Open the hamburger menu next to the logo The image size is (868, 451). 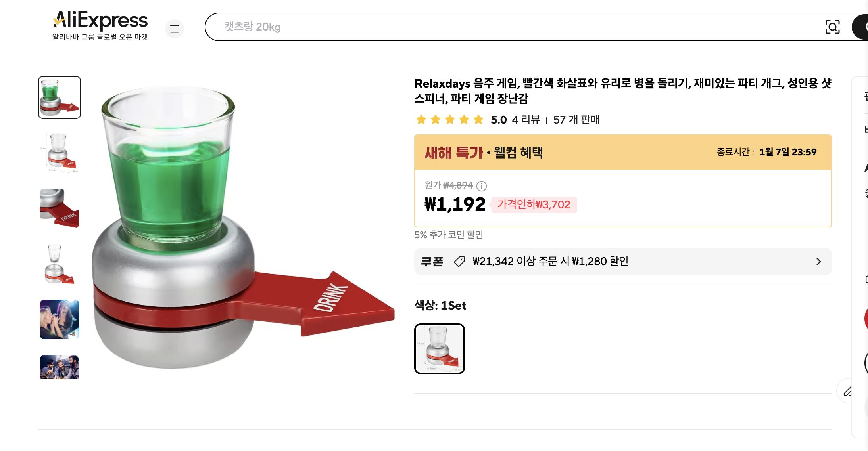click(x=175, y=29)
